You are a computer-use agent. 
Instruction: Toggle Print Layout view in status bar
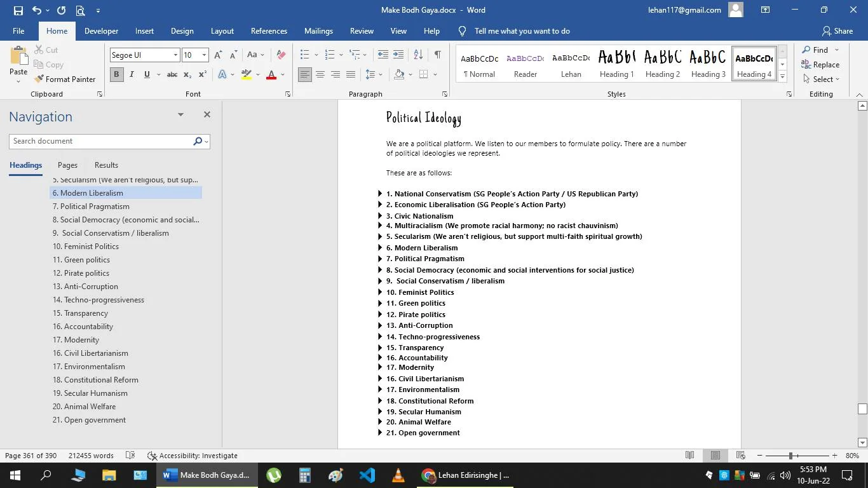[x=715, y=456]
